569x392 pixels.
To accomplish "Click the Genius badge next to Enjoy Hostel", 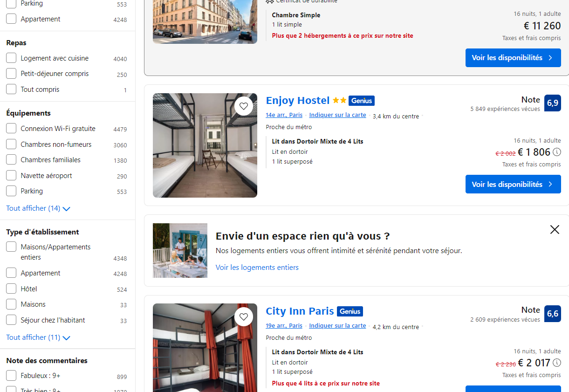I will point(362,101).
